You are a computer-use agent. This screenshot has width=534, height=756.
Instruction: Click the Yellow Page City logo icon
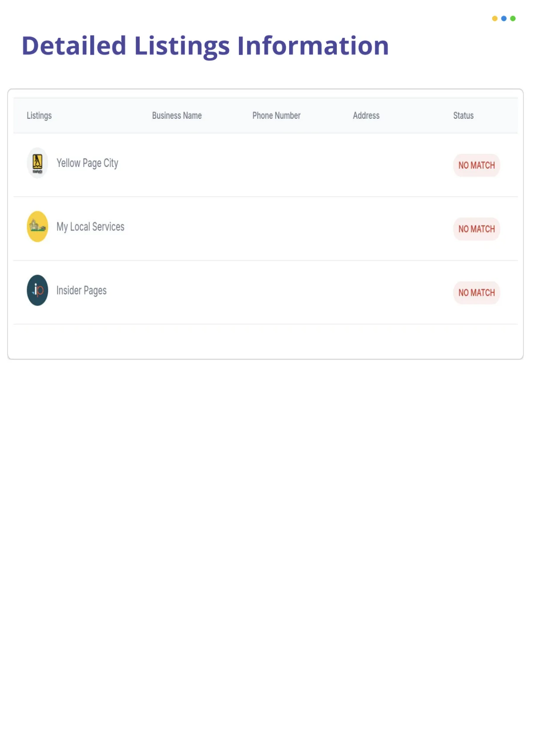pos(37,163)
